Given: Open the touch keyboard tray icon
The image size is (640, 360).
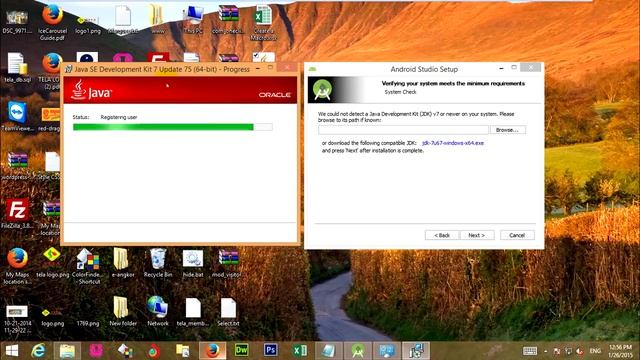Looking at the screenshot, I should pos(530,351).
